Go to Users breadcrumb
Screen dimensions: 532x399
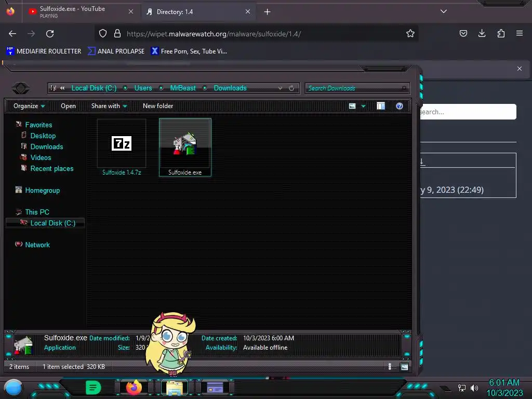(x=143, y=88)
